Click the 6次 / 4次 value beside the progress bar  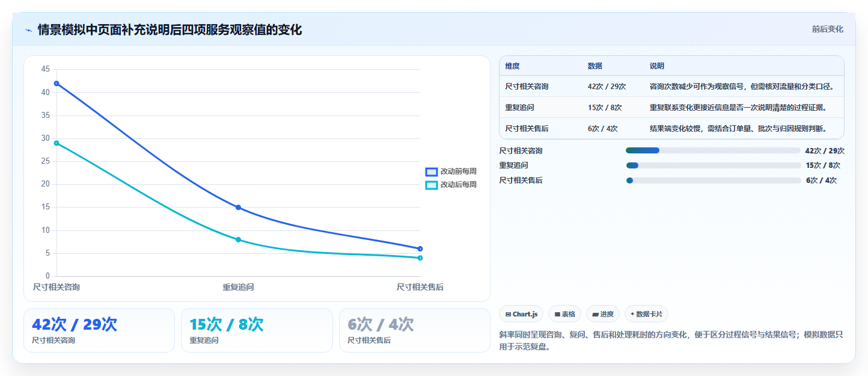click(821, 180)
